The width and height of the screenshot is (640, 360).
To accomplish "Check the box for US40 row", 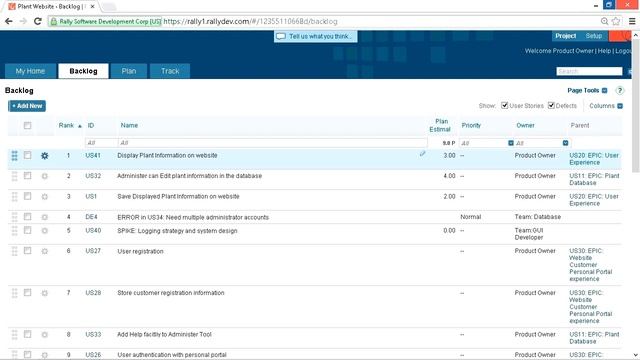I will click(27, 230).
